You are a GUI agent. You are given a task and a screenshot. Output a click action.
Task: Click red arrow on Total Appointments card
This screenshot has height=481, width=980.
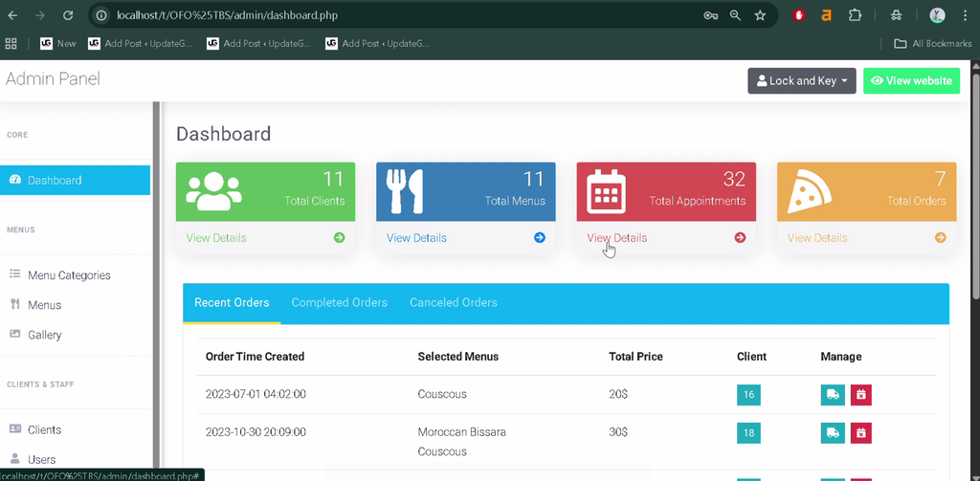(740, 237)
